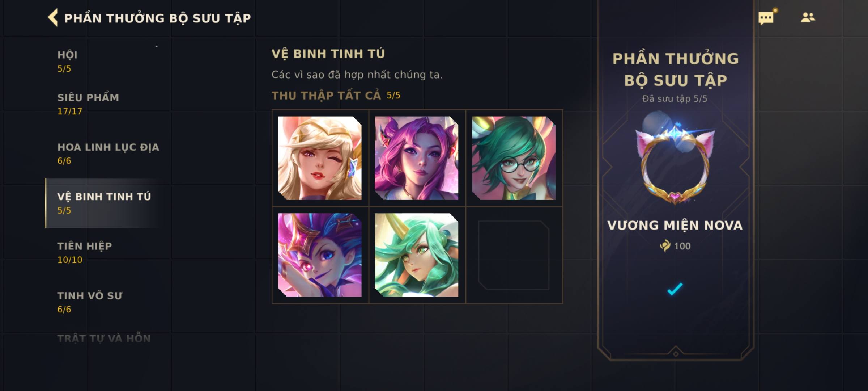868x391 pixels.
Task: Go back using the arrow icon
Action: pyautogui.click(x=53, y=18)
